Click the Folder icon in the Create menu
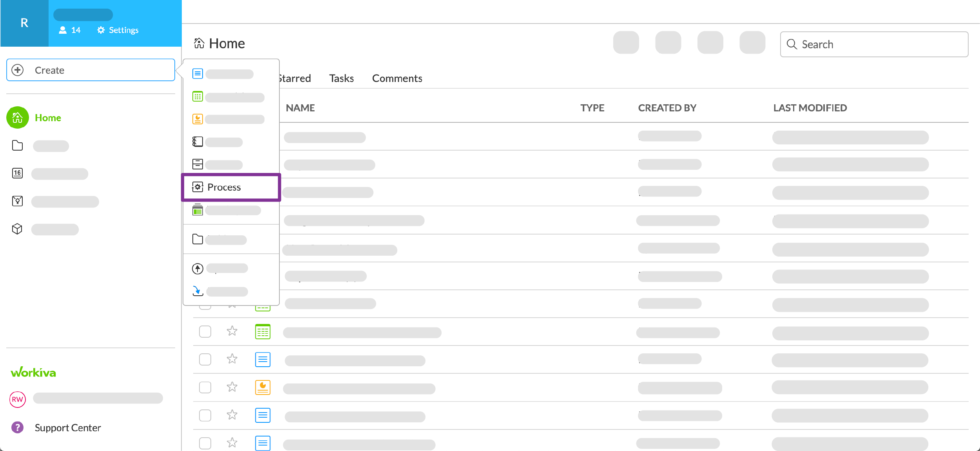 [198, 239]
